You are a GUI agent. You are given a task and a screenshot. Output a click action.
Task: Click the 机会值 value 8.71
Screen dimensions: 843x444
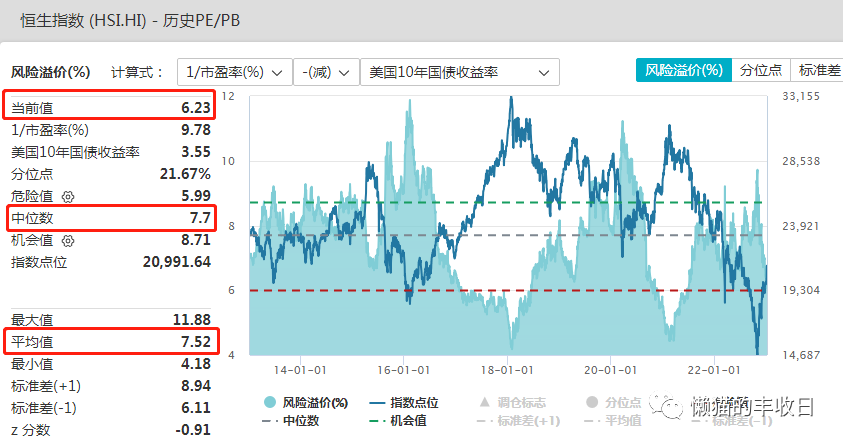(x=196, y=240)
